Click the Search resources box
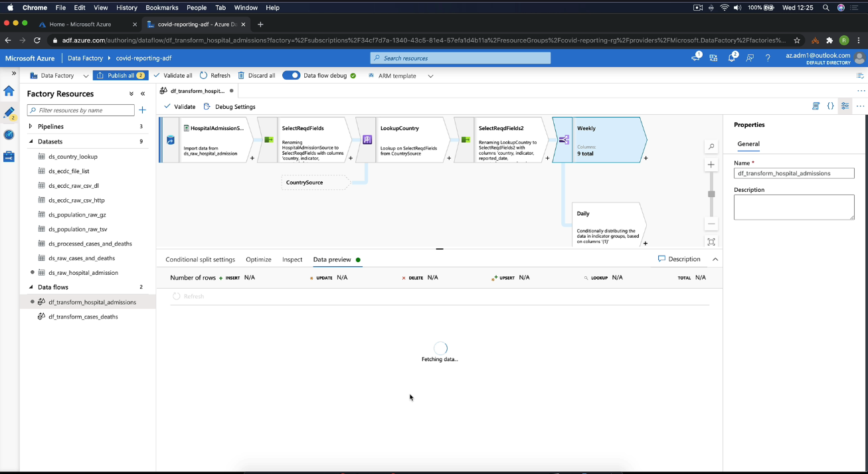 pyautogui.click(x=460, y=58)
